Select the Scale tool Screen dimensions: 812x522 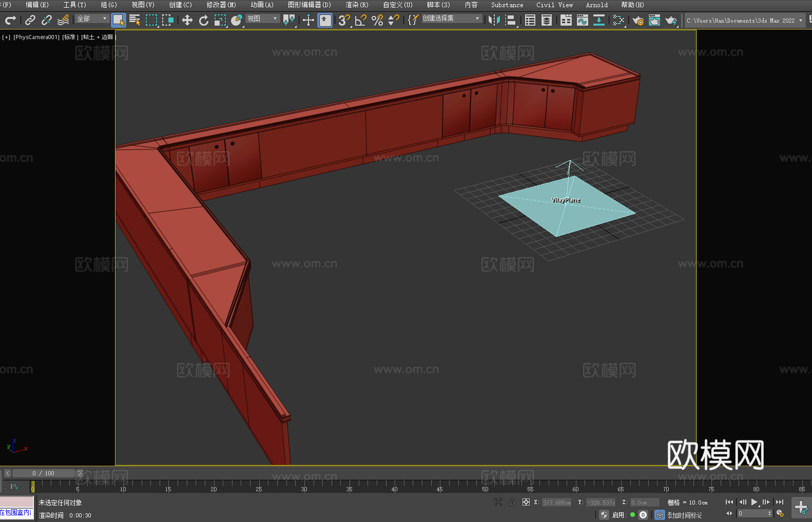click(220, 20)
